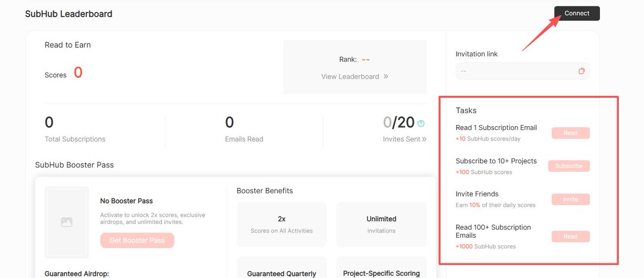Click the Scores value 0

pyautogui.click(x=78, y=72)
